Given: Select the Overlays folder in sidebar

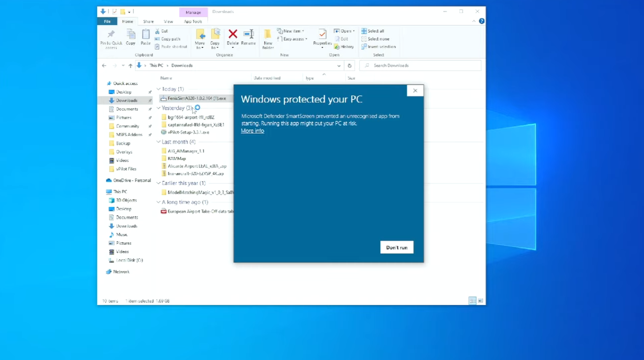Looking at the screenshot, I should (124, 152).
